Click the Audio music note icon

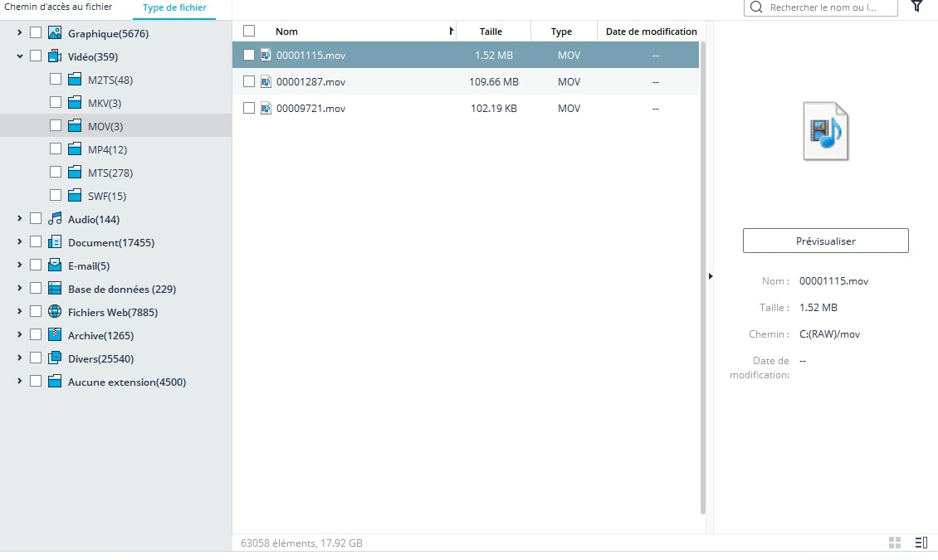[x=55, y=219]
